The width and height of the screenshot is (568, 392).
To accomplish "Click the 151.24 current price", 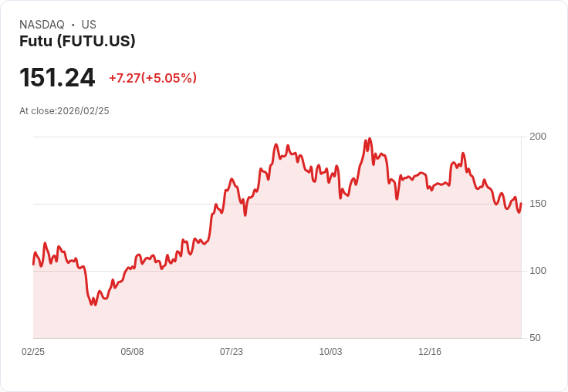I will coord(57,77).
